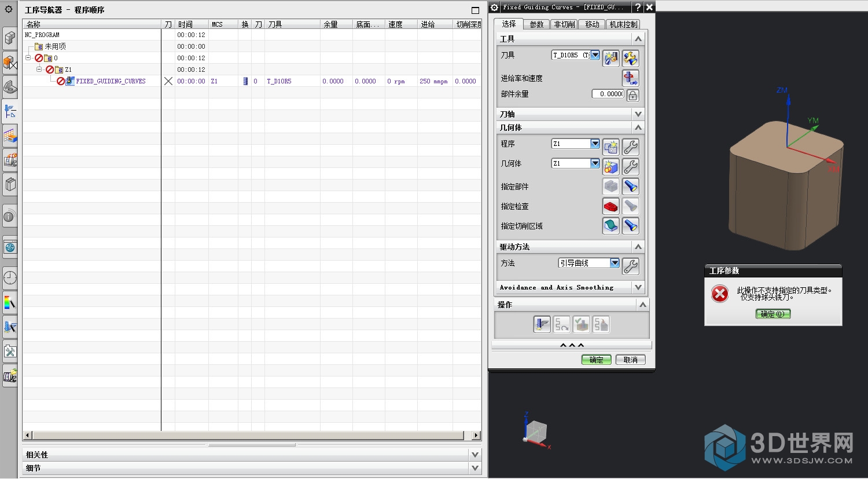Open the Manufacturing Wizards sidebar tab
This screenshot has width=868, height=479.
pos(10,351)
